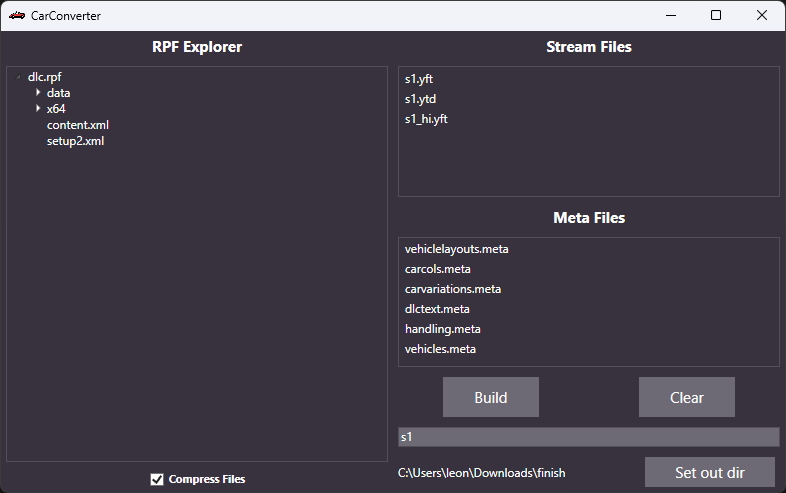
Task: Select carcols.meta in Meta Files
Action: tap(438, 269)
